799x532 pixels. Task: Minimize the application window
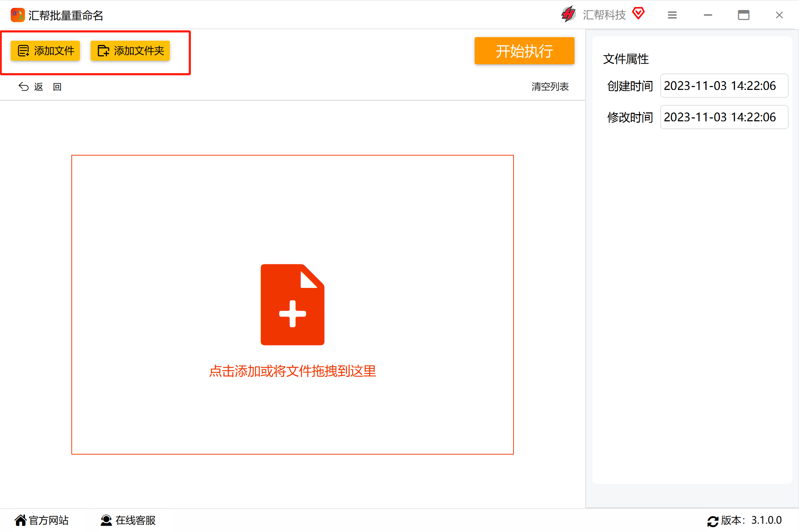(708, 15)
